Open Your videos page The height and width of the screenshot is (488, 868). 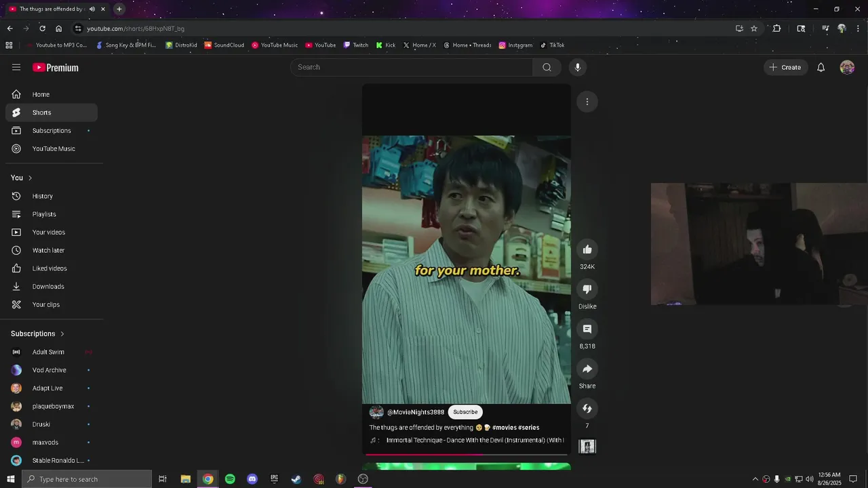tap(52, 232)
